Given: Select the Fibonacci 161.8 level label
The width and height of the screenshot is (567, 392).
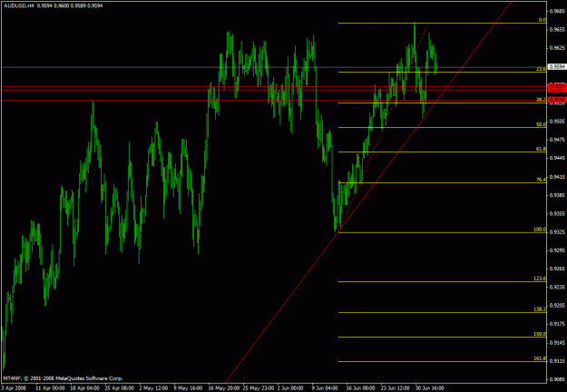Looking at the screenshot, I should (x=541, y=358).
